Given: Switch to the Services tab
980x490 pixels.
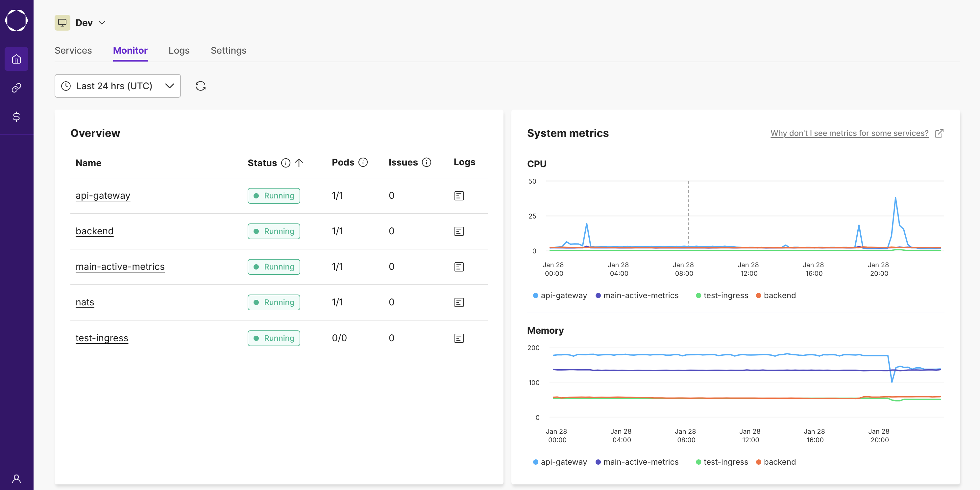Looking at the screenshot, I should [73, 50].
